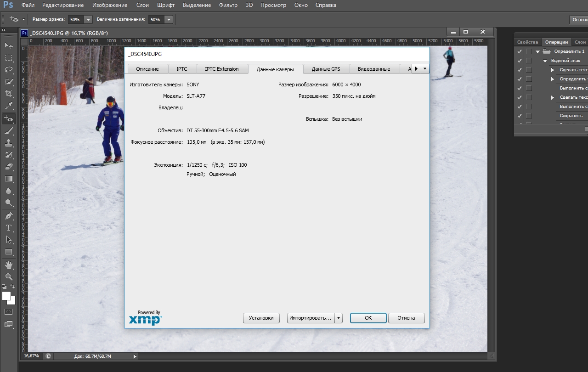Select the Gradient tool
This screenshot has height=372, width=588.
(x=9, y=179)
